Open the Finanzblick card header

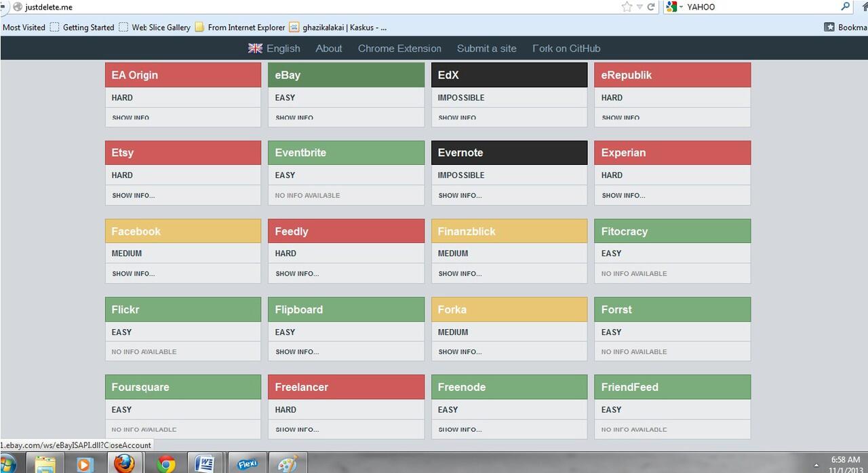(x=509, y=231)
